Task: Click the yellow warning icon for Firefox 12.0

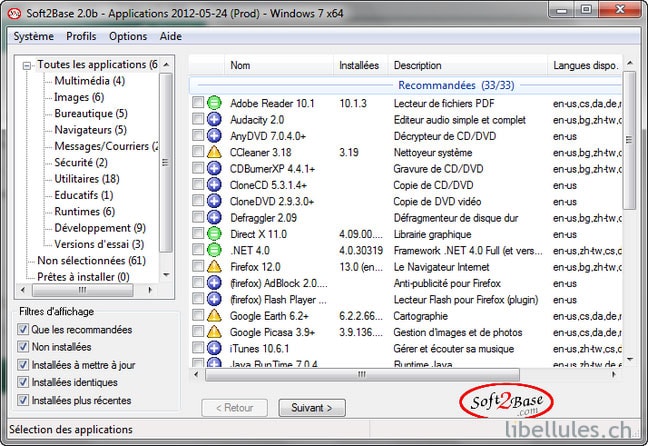Action: pyautogui.click(x=214, y=267)
